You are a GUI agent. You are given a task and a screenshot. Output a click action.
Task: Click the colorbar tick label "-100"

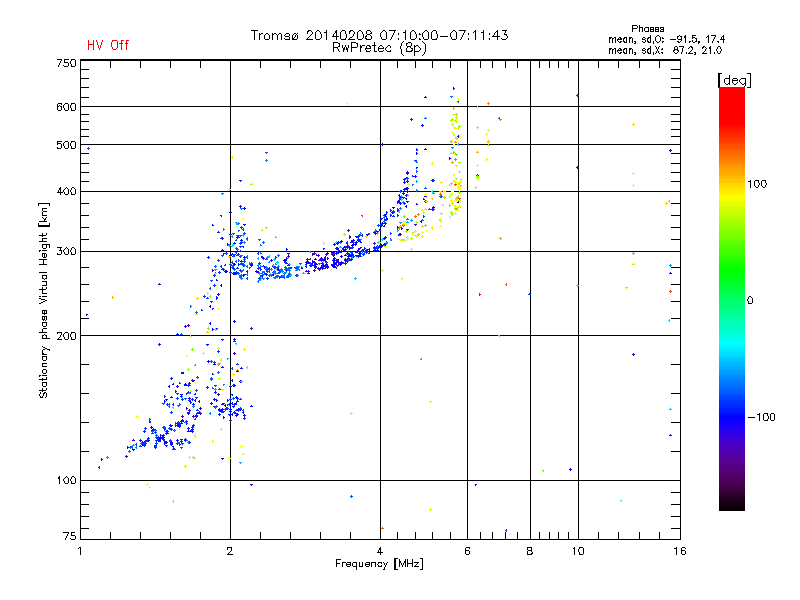click(x=761, y=417)
